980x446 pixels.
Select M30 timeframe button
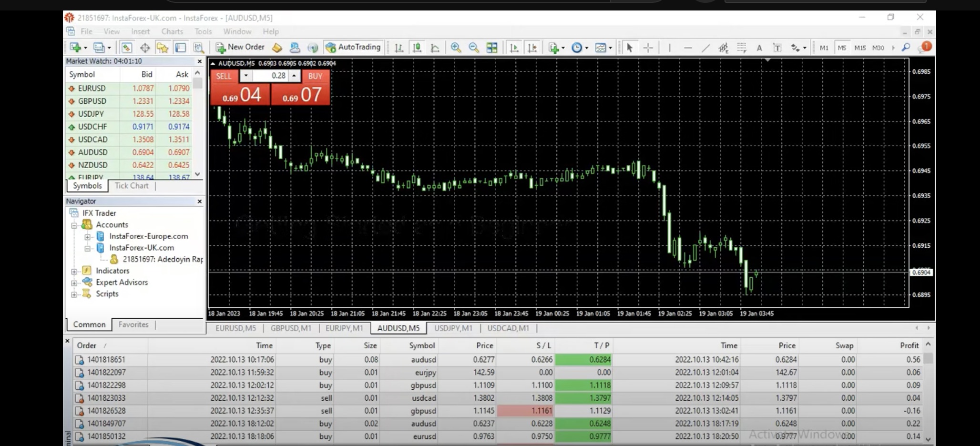click(x=878, y=48)
